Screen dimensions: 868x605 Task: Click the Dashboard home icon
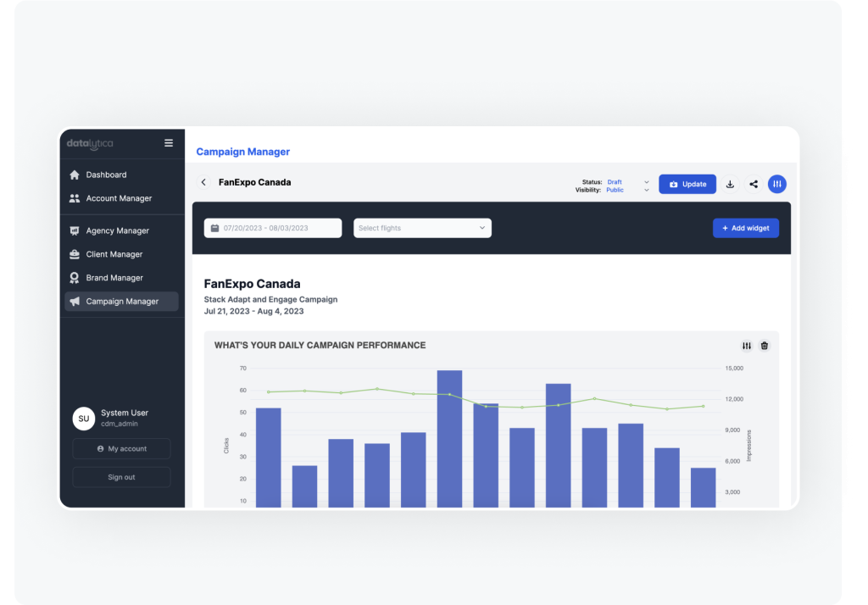click(75, 175)
